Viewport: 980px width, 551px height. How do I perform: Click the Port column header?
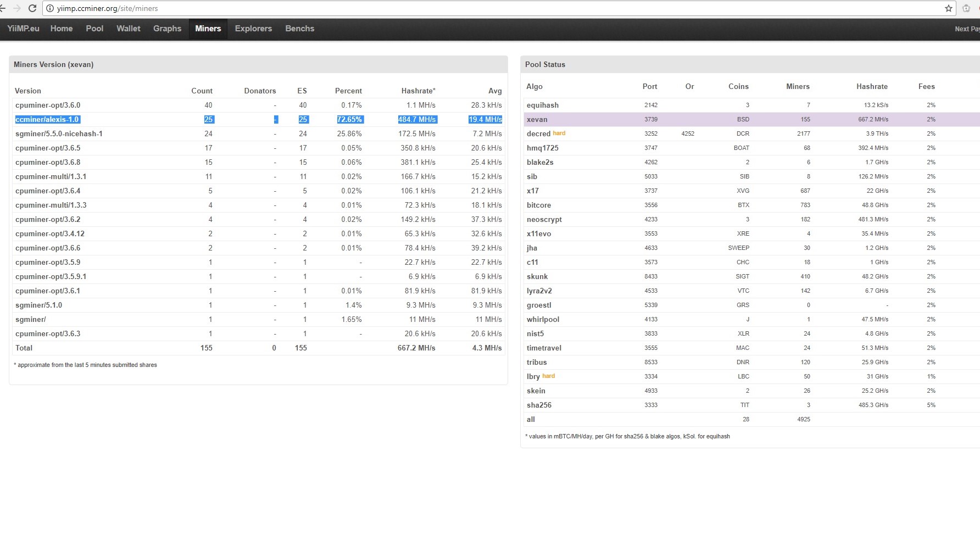650,86
